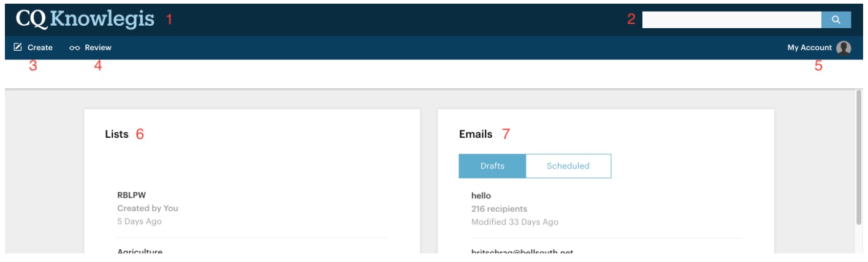The height and width of the screenshot is (262, 868).
Task: Click the pencil icon beside Create
Action: [18, 47]
